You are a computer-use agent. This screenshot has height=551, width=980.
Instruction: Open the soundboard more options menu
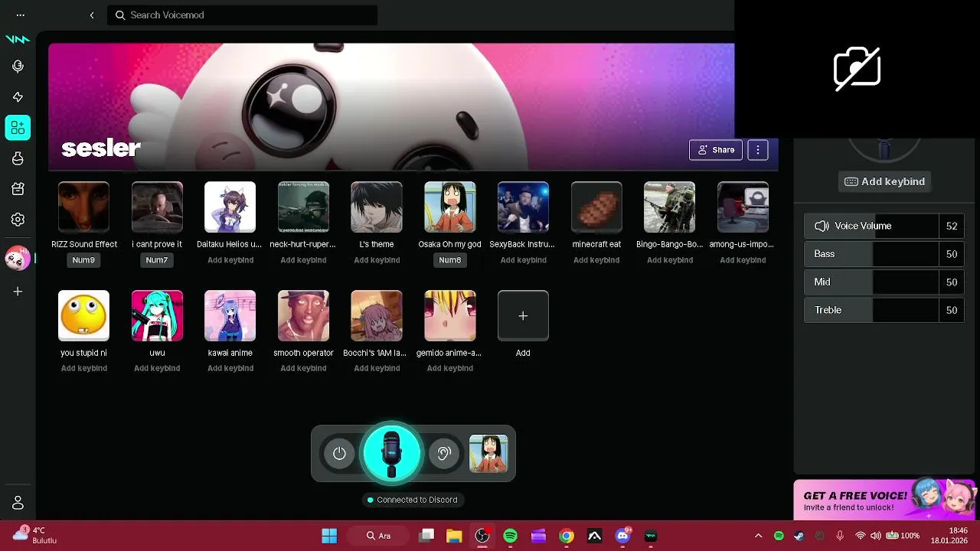[x=758, y=150]
